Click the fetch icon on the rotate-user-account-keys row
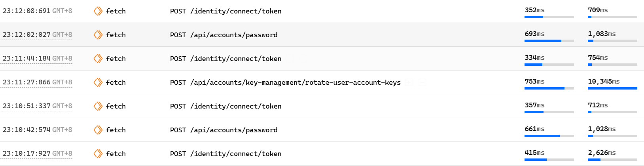Screen dimensions: 644x166 coord(98,82)
